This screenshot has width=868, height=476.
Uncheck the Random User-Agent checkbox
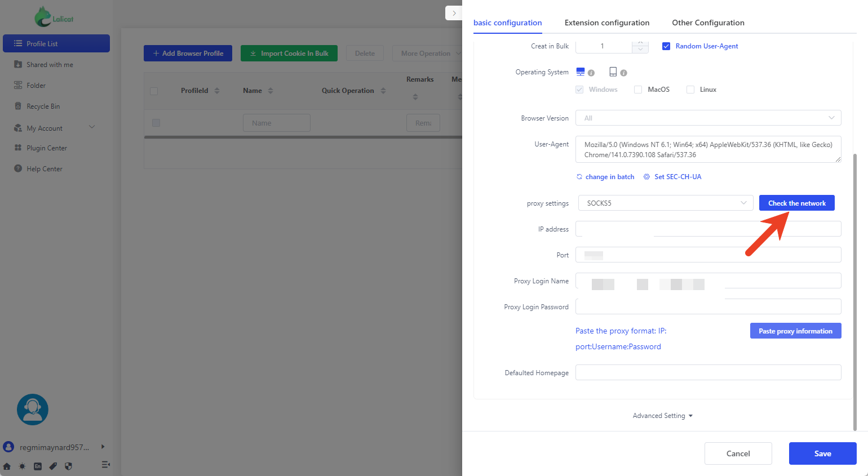[666, 46]
